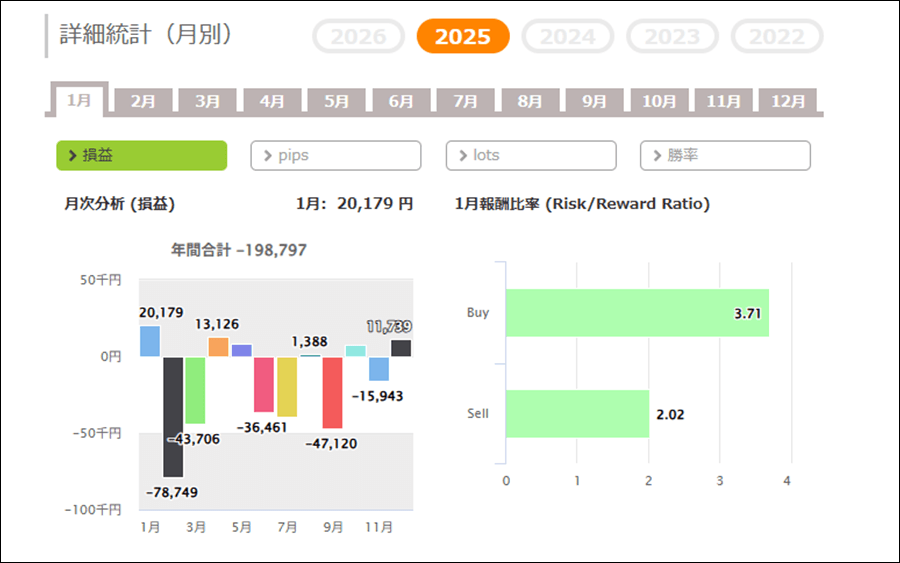This screenshot has width=900, height=563.
Task: Select the 1月 month tab
Action: pyautogui.click(x=79, y=101)
